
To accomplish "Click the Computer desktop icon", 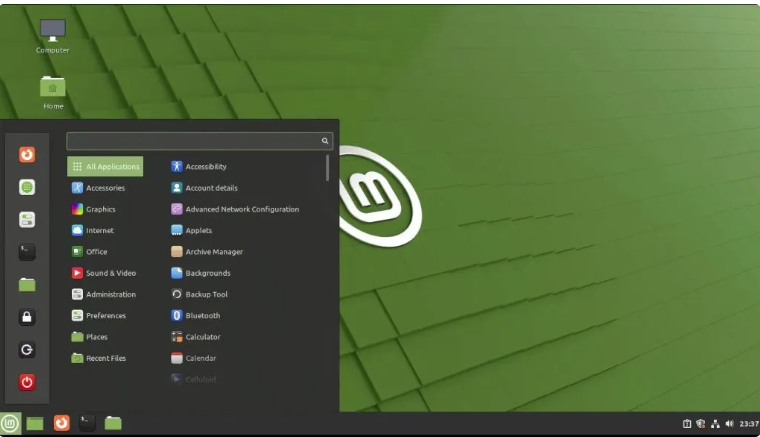I will [x=52, y=36].
